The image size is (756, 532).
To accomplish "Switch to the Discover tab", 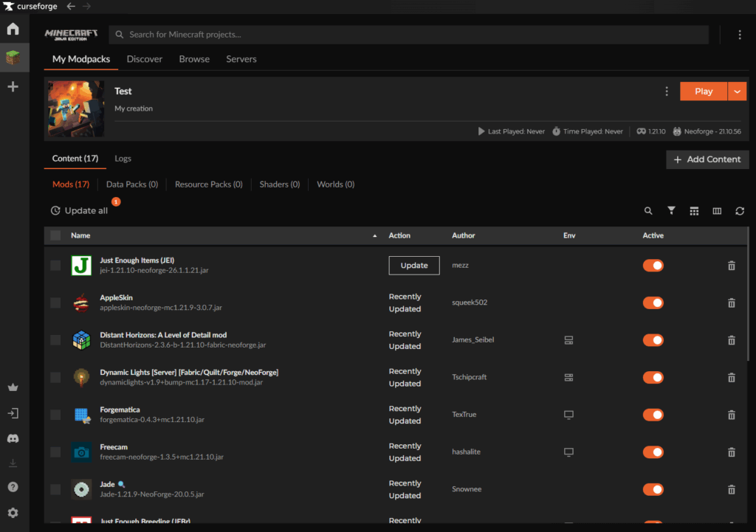I will pyautogui.click(x=144, y=59).
